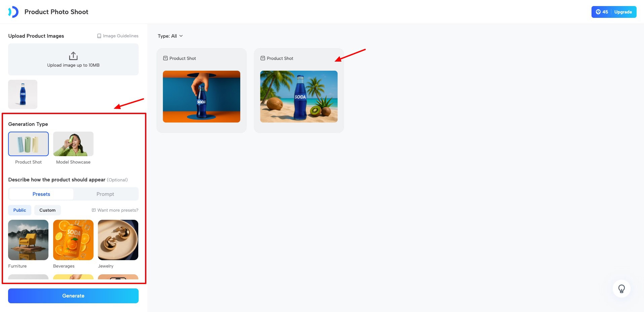This screenshot has width=644, height=312.
Task: Select the Model Showcase generation type
Action: [x=73, y=144]
